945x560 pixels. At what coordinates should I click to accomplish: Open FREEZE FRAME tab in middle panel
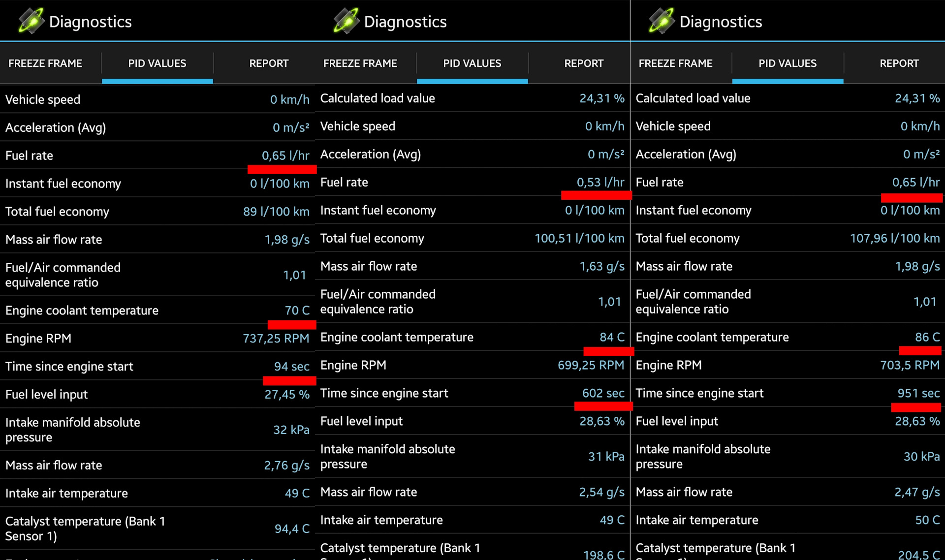click(x=360, y=63)
